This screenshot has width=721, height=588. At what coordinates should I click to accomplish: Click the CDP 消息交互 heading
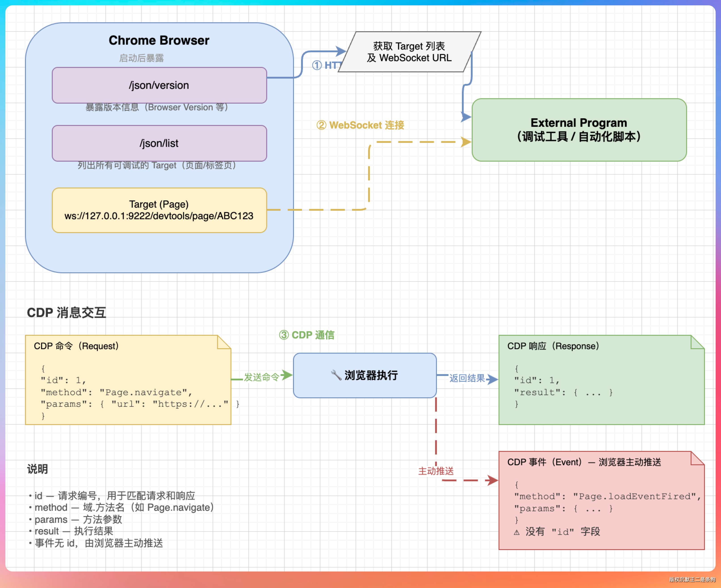pos(66,312)
